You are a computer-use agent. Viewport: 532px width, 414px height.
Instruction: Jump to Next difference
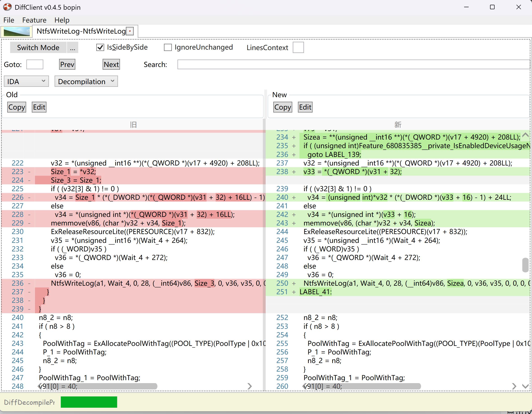(x=111, y=64)
